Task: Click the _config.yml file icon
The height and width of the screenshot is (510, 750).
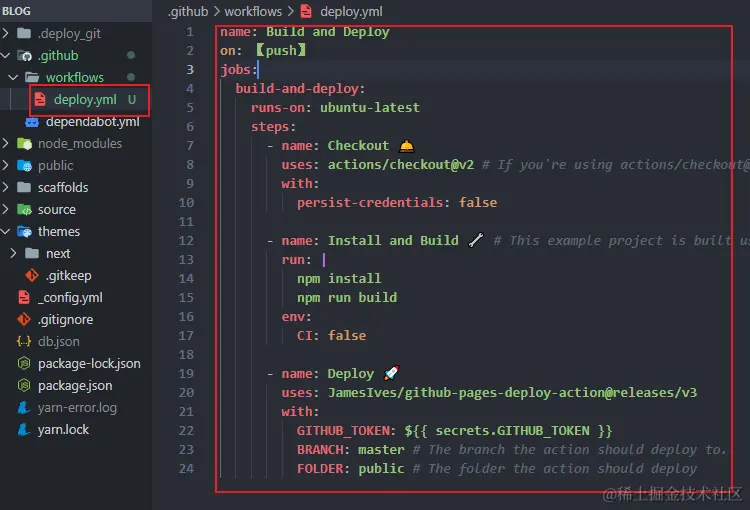Action: [24, 297]
